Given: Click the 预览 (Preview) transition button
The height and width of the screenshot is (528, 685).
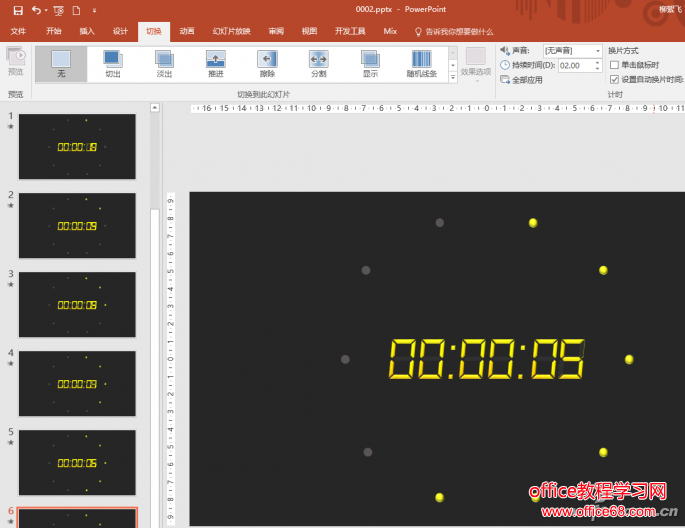Looking at the screenshot, I should (x=16, y=62).
